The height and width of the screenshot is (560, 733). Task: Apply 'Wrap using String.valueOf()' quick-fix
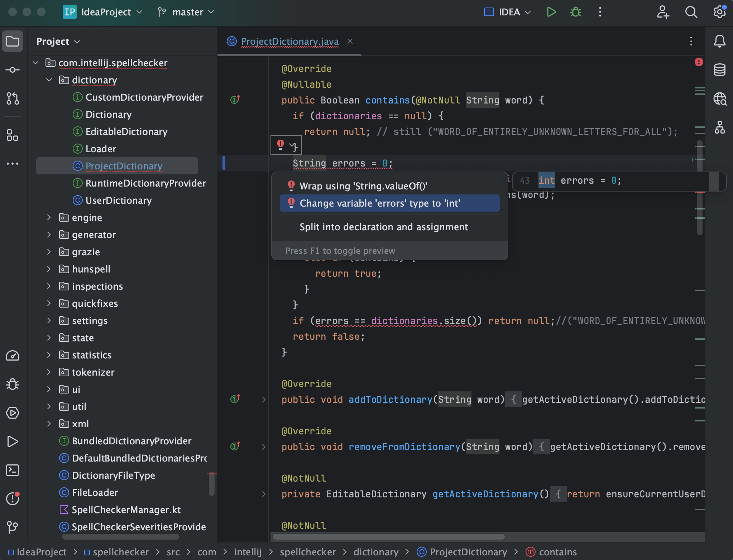[363, 186]
